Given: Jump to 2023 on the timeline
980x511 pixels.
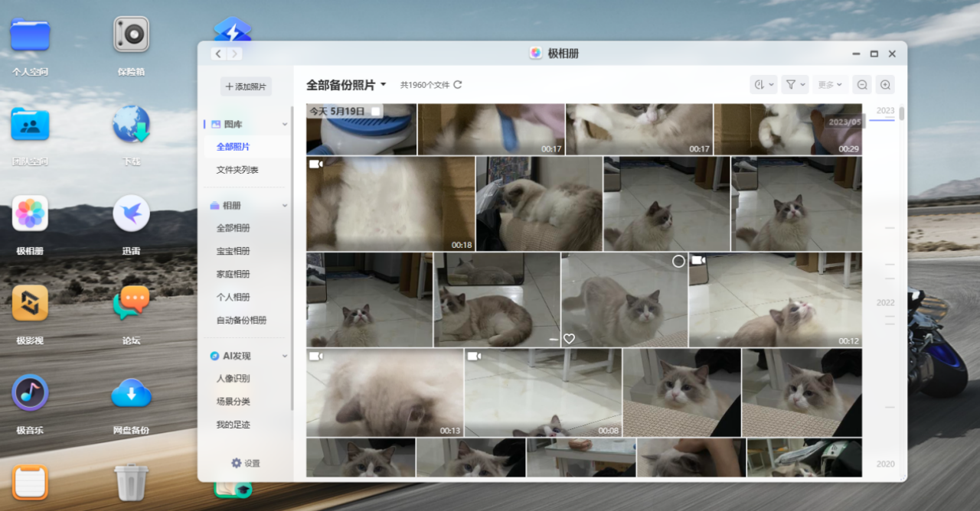Looking at the screenshot, I should point(885,111).
